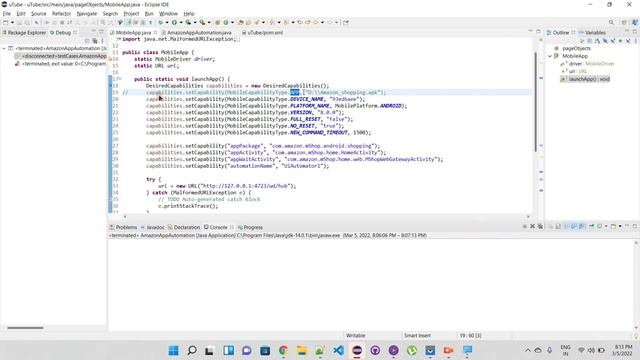Viewport: 640px width, 360px height.
Task: Open File Explorer from the taskbar
Action: coord(302,350)
